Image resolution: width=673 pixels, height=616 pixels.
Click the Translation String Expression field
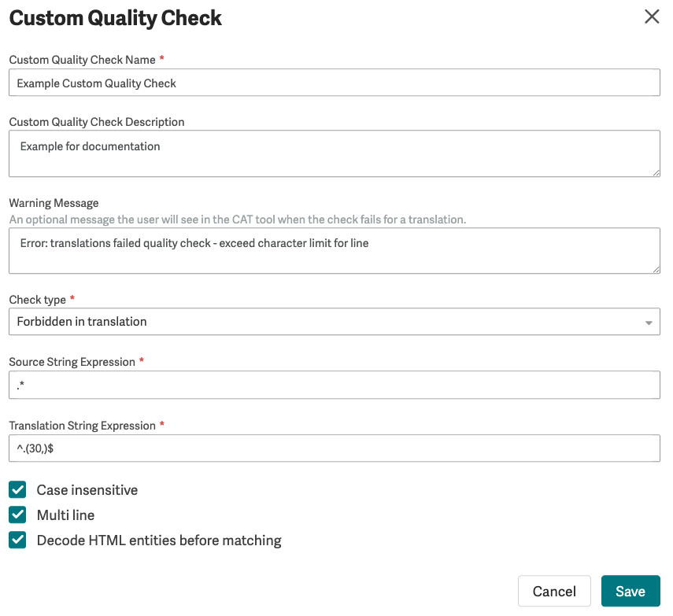coord(335,448)
